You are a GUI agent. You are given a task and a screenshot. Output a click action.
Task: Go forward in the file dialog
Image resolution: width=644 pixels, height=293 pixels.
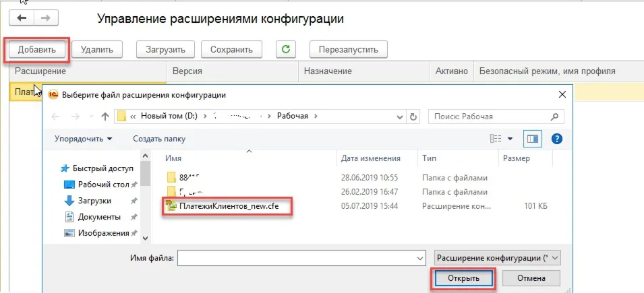[x=75, y=117]
